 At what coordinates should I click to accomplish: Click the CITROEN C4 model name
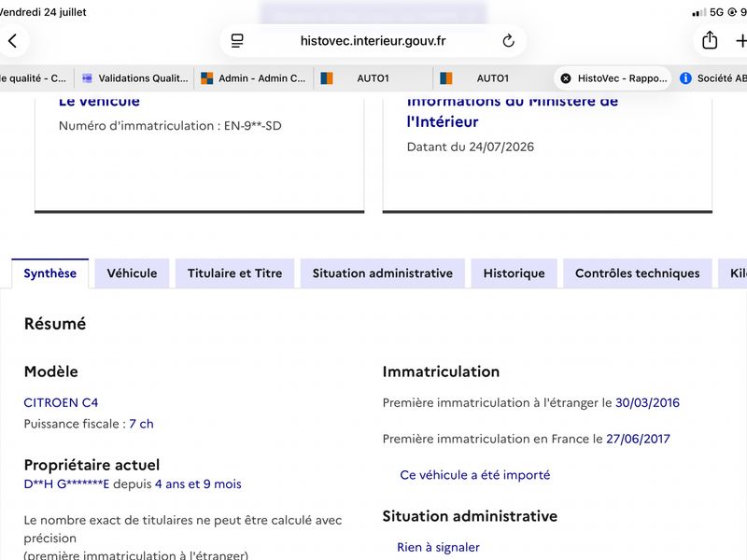[61, 403]
